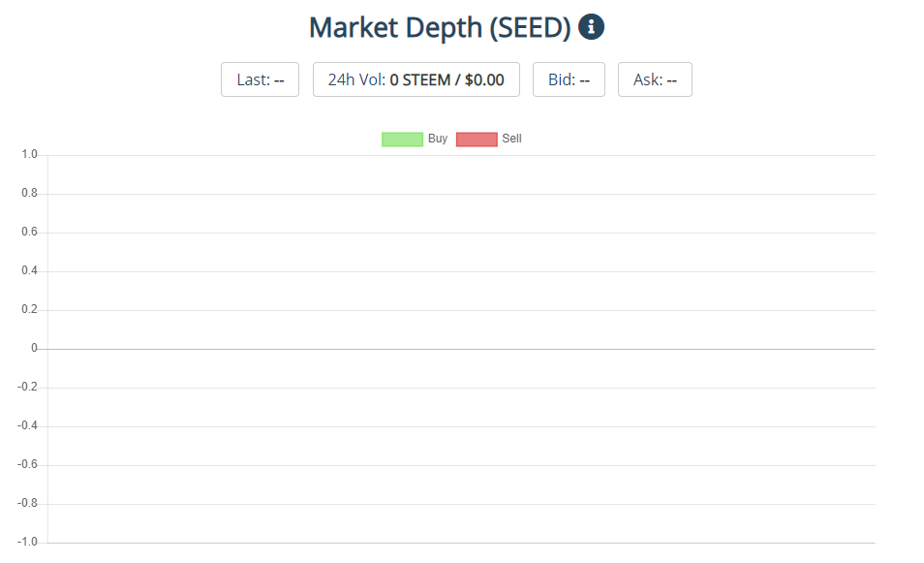Click the Buy legend label text
Viewport: 924px width, 563px height.
click(x=438, y=139)
